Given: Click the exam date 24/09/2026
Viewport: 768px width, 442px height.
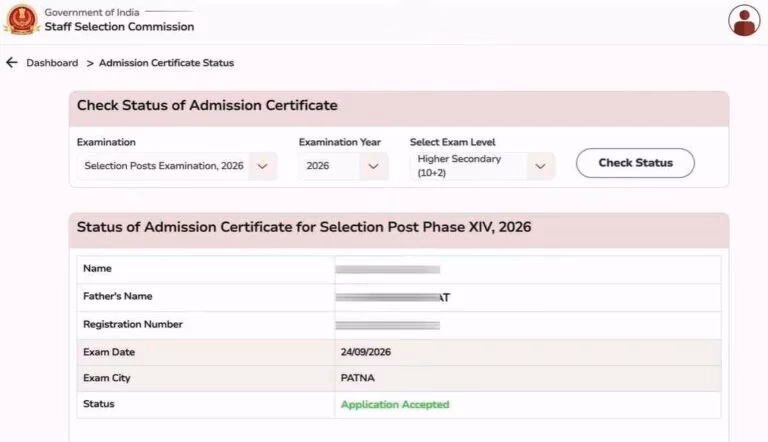Looking at the screenshot, I should (366, 352).
